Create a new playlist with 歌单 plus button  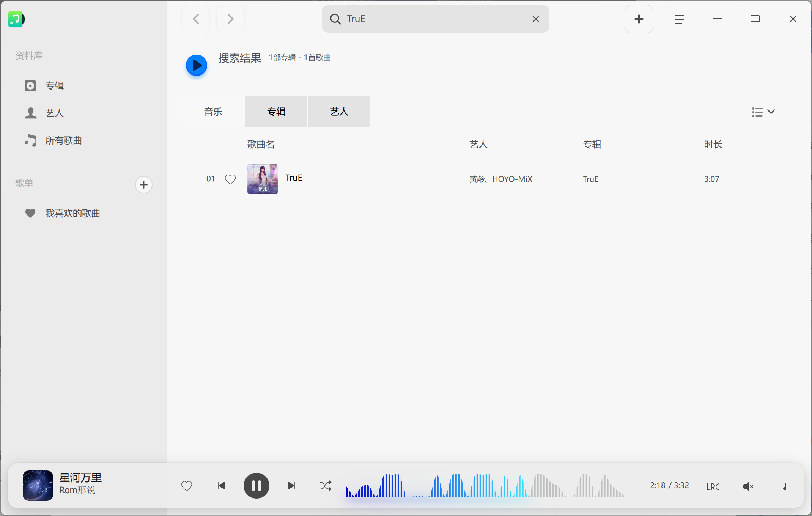pos(144,185)
